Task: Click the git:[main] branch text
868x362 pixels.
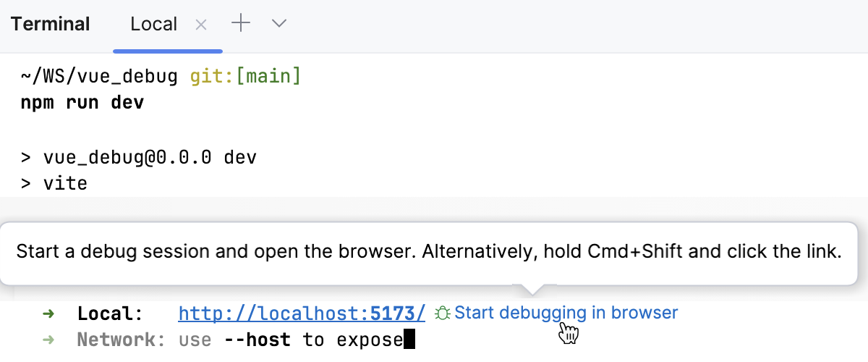Action: (244, 76)
